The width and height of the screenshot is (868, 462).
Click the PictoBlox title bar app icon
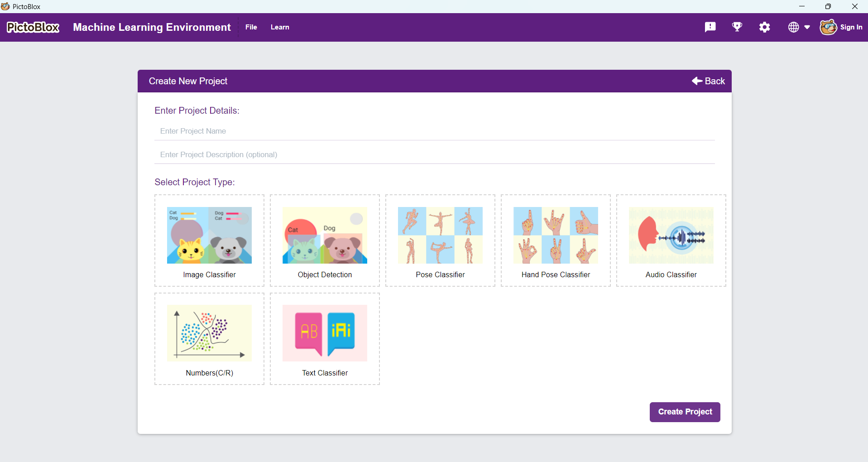click(5, 6)
